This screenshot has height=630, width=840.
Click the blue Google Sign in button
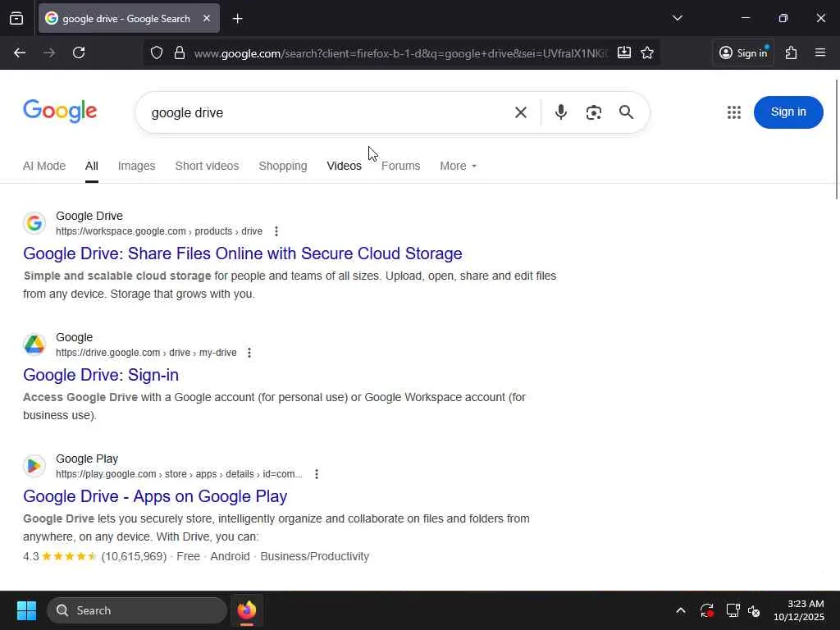[788, 112]
